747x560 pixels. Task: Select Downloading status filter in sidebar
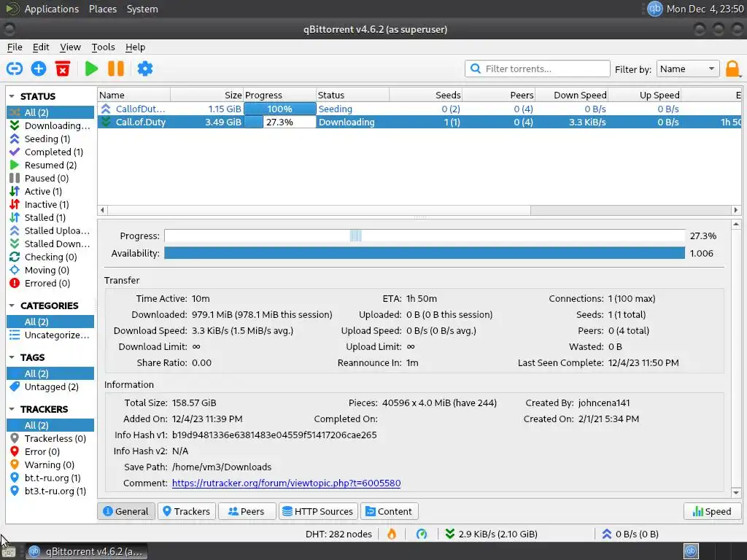pos(50,125)
